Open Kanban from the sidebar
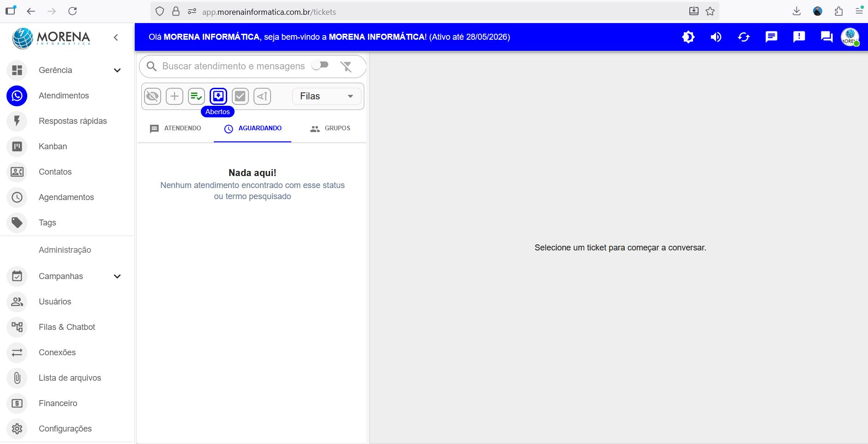The image size is (868, 444). pos(53,146)
